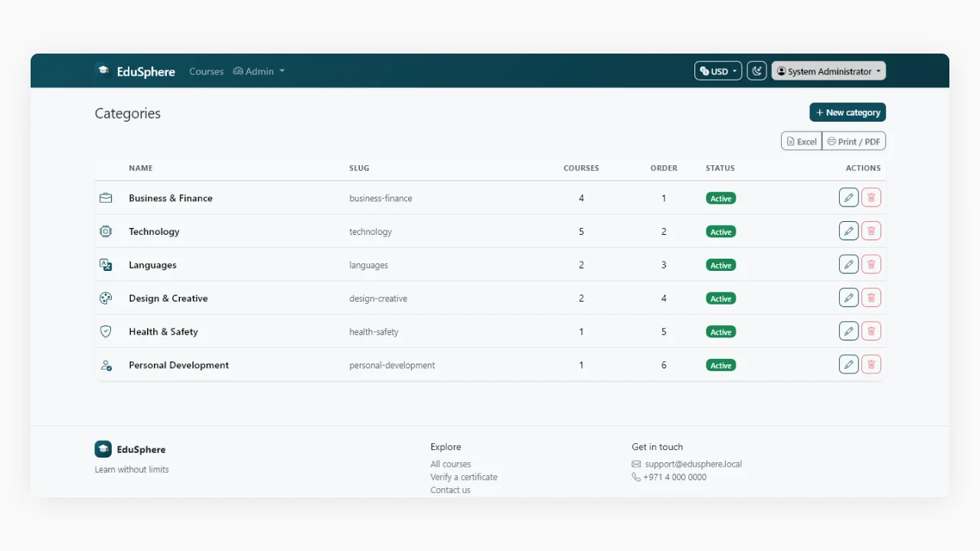This screenshot has height=551, width=980.
Task: Click the palette icon beside Design & Creative
Action: coord(106,298)
